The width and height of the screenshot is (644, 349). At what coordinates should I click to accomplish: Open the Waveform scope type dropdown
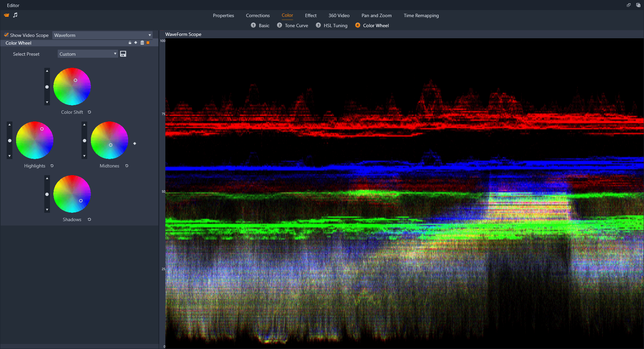102,35
